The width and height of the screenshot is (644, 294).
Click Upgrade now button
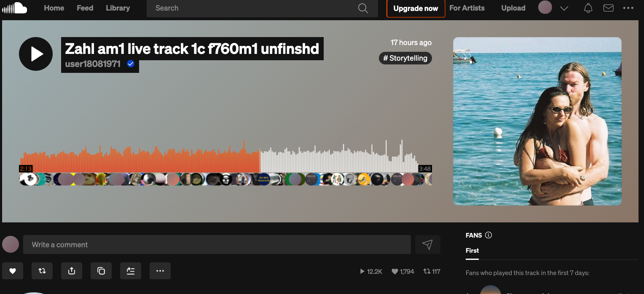416,8
